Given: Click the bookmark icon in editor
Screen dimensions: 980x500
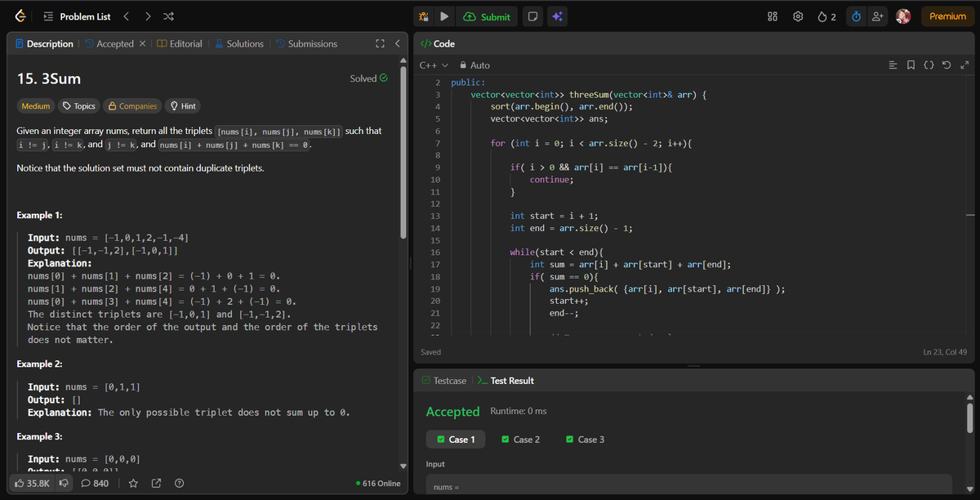Looking at the screenshot, I should (x=911, y=65).
